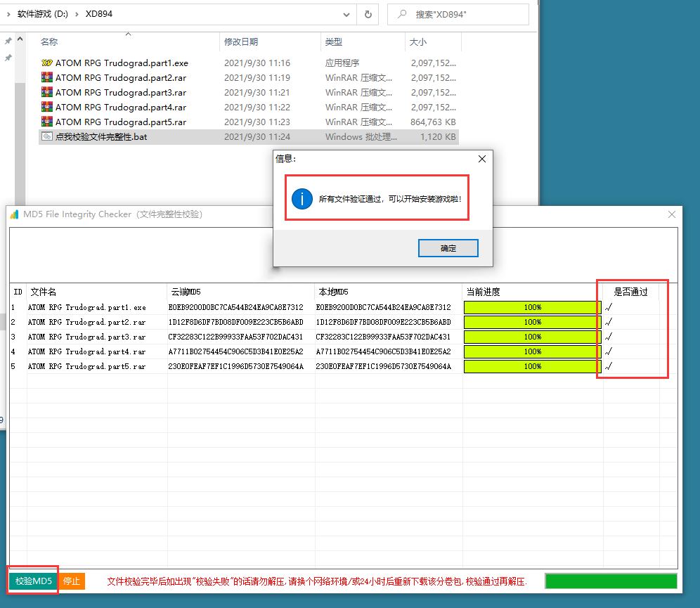Click the pass checkmark for part3.rar row
This screenshot has height=608, width=700.
coord(609,337)
